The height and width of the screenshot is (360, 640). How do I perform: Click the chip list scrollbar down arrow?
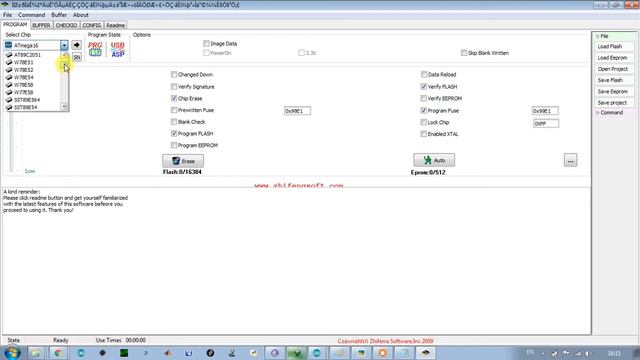(x=64, y=107)
